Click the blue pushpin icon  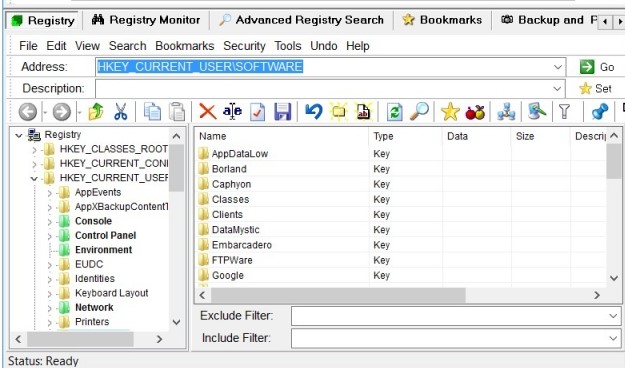pyautogui.click(x=599, y=112)
